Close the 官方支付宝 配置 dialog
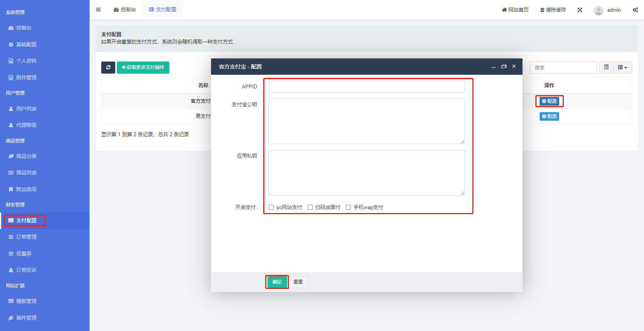This screenshot has height=331, width=644. coord(514,67)
